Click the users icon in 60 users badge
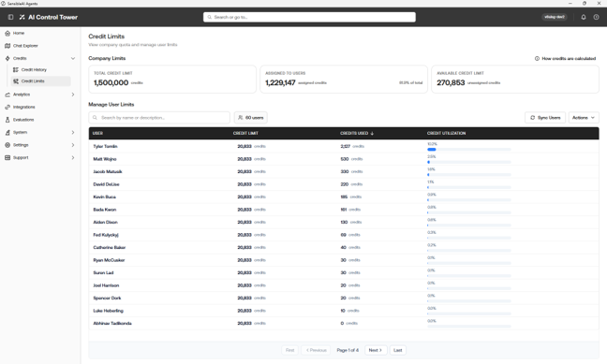Image resolution: width=607 pixels, height=364 pixels. 241,118
